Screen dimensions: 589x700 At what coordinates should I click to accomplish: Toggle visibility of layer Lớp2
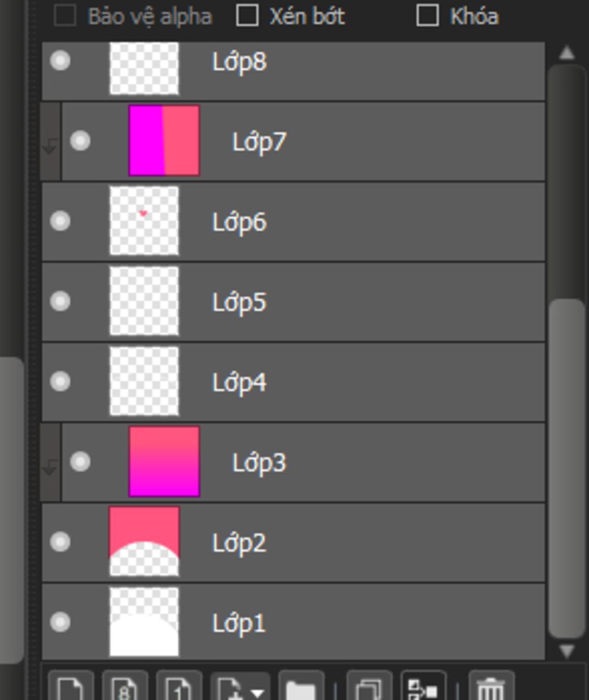coord(60,542)
